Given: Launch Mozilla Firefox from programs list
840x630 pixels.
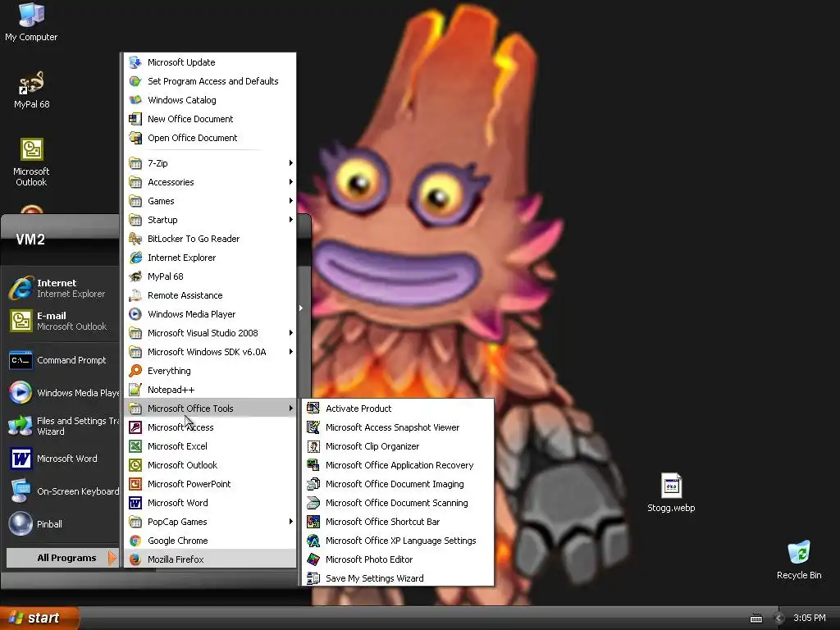Looking at the screenshot, I should (x=209, y=559).
